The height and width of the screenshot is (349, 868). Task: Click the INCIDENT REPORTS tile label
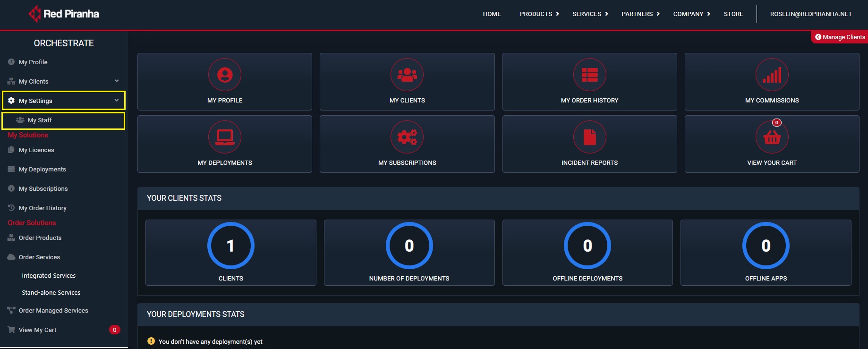point(589,163)
